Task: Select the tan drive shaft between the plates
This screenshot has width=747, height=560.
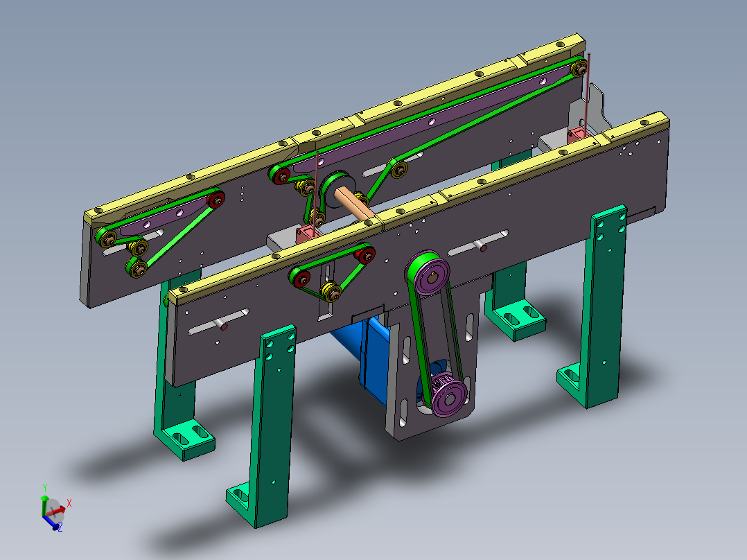Action: [x=355, y=204]
